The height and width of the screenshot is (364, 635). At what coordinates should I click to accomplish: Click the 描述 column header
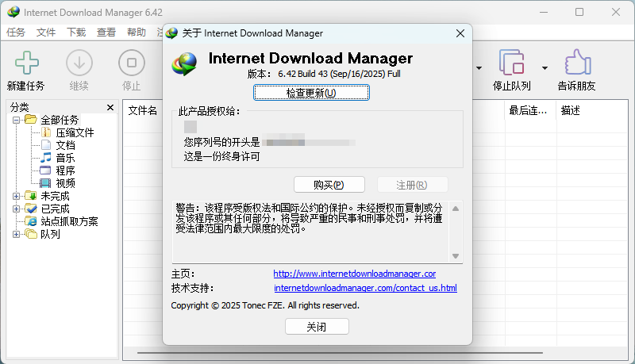tap(571, 110)
